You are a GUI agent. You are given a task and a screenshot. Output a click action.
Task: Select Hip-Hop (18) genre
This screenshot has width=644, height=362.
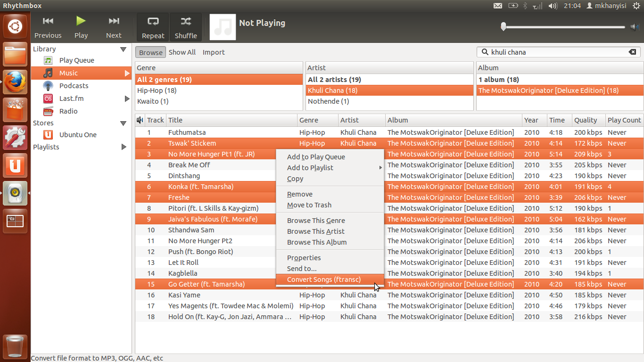tap(219, 90)
